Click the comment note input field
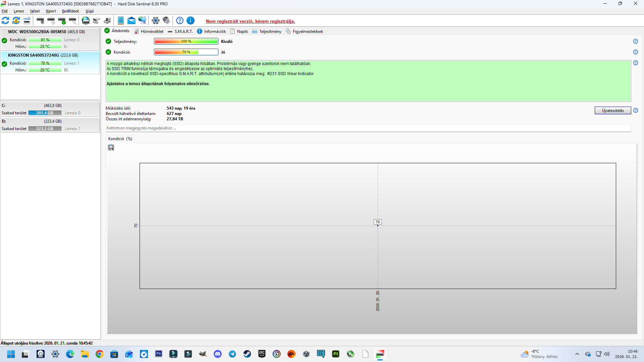This screenshot has height=362, width=644. tap(368, 128)
